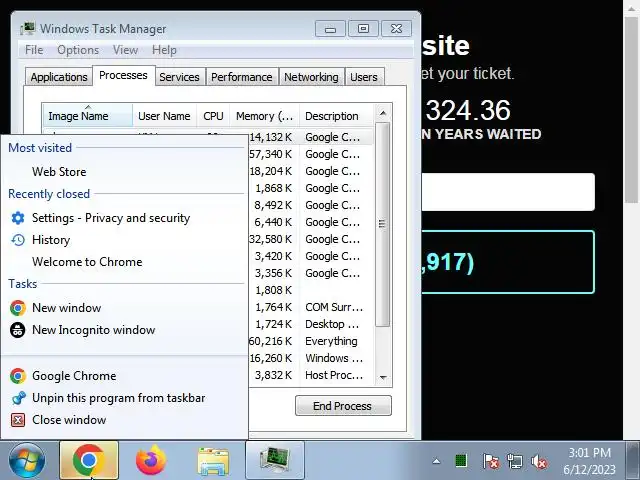The image size is (640, 480).
Task: Click the End Process button
Action: click(x=343, y=406)
